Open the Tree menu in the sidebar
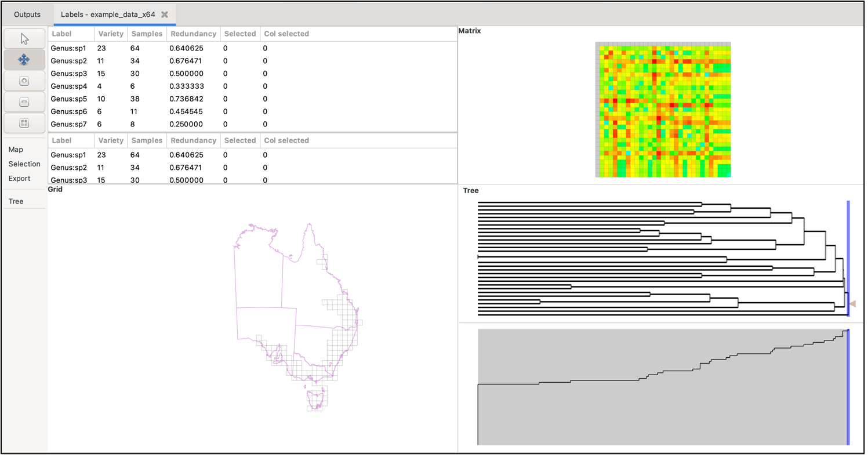Viewport: 868px width, 457px height. [x=16, y=201]
